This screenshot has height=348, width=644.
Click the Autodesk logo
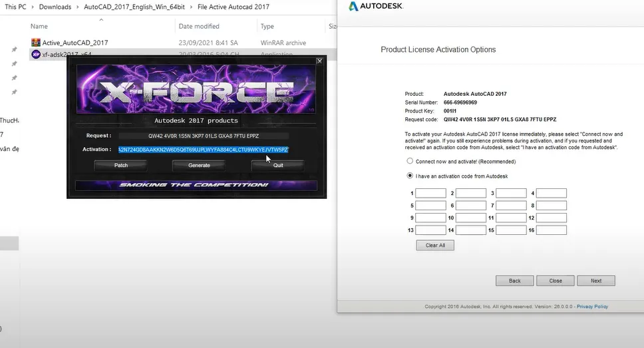coord(376,6)
